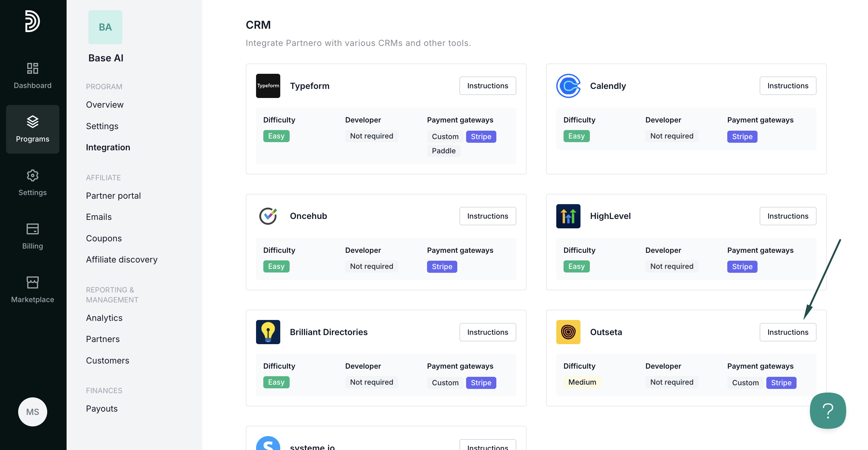
Task: Click the Stripe tag in Oncehub card
Action: pyautogui.click(x=442, y=266)
